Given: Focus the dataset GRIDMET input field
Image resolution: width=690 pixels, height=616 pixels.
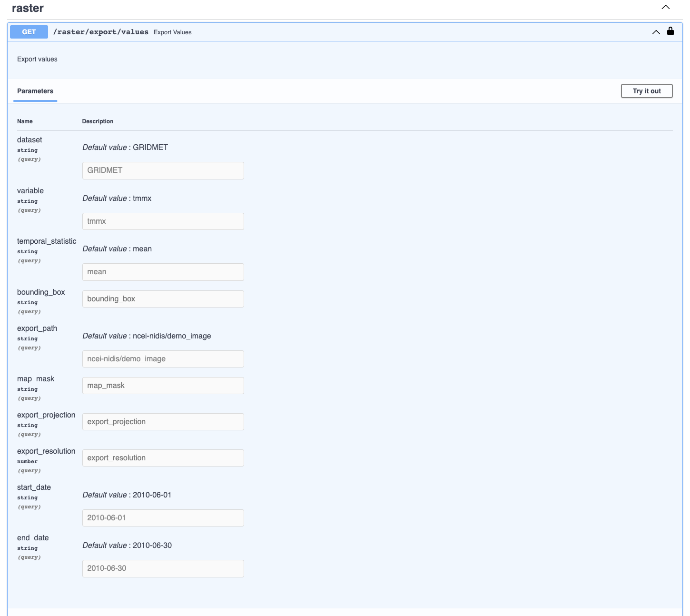Looking at the screenshot, I should point(163,170).
